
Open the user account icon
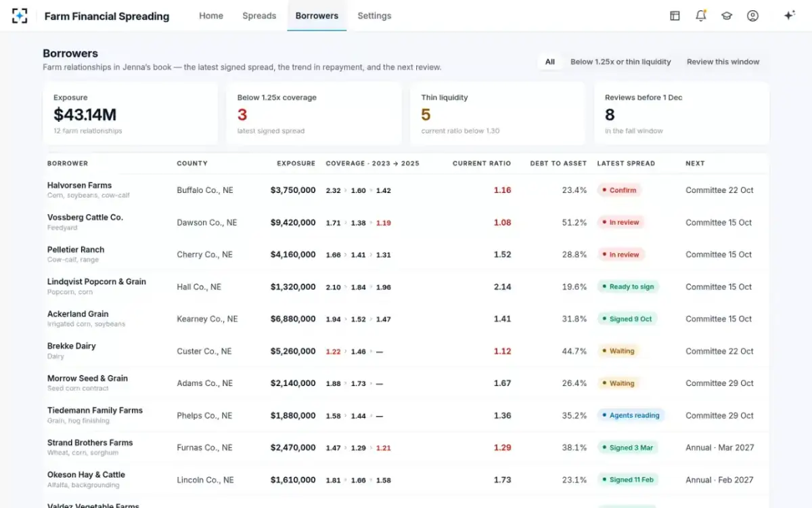click(x=752, y=16)
